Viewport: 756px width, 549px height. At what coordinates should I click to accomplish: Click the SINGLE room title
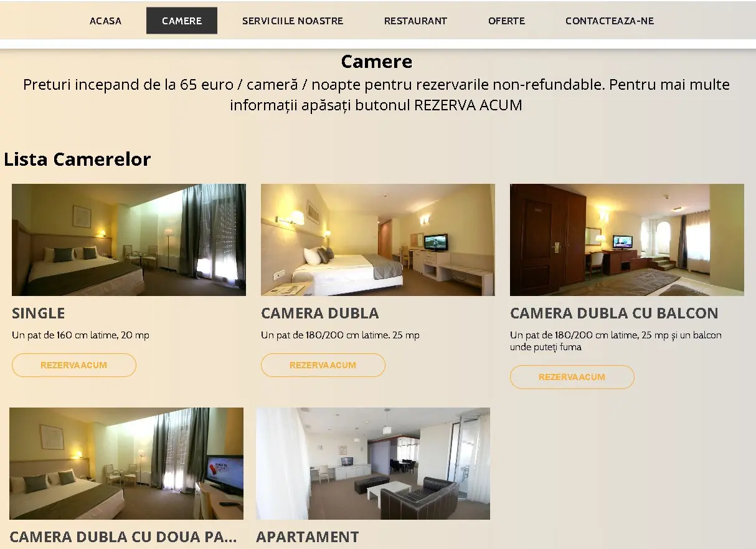point(39,313)
